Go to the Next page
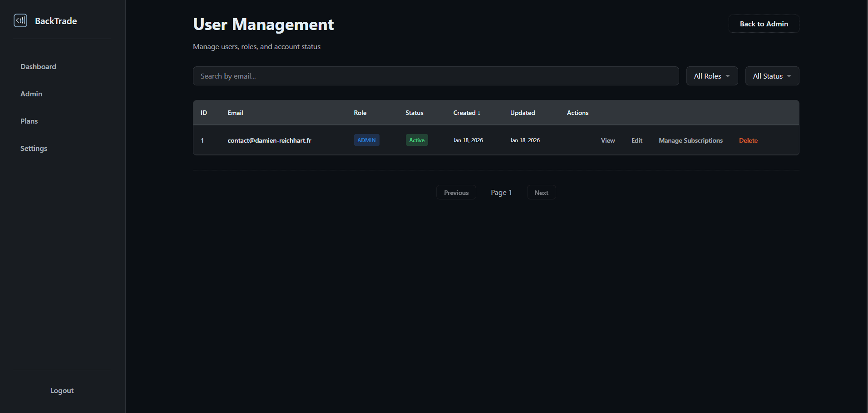 tap(541, 193)
